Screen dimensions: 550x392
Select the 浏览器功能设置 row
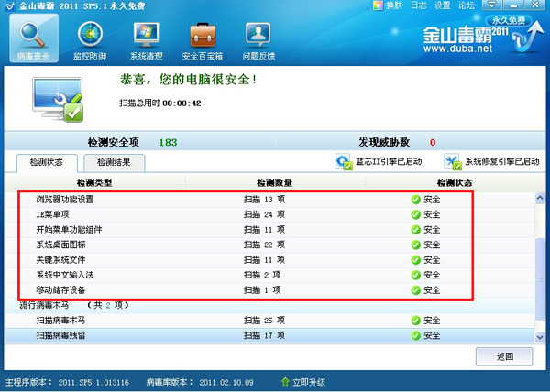point(269,200)
